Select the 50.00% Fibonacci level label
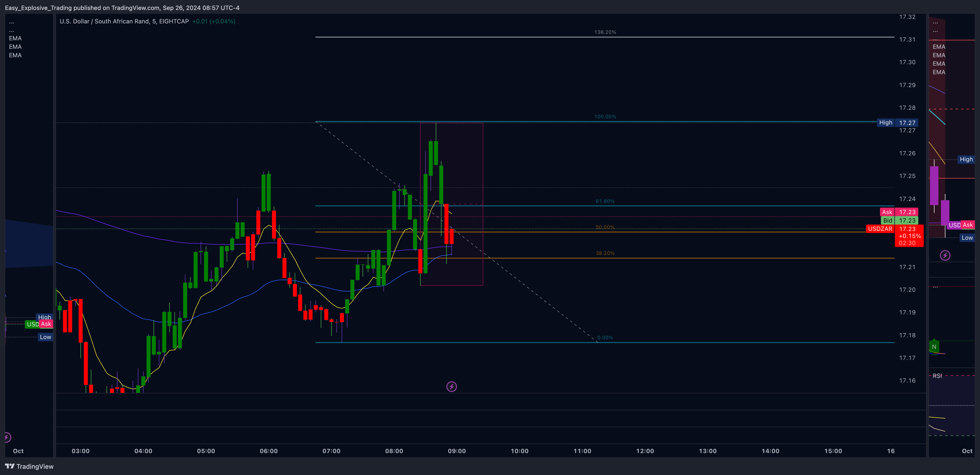980x475 pixels. (x=605, y=227)
